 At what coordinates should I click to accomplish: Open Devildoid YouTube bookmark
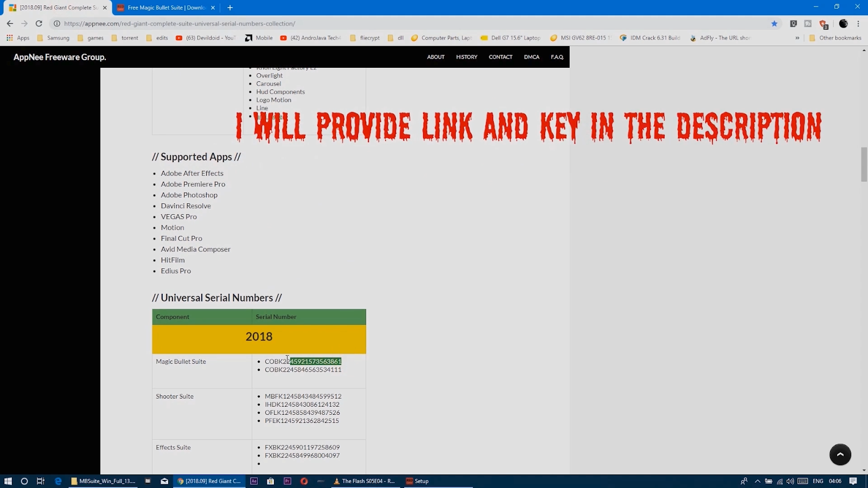(206, 38)
